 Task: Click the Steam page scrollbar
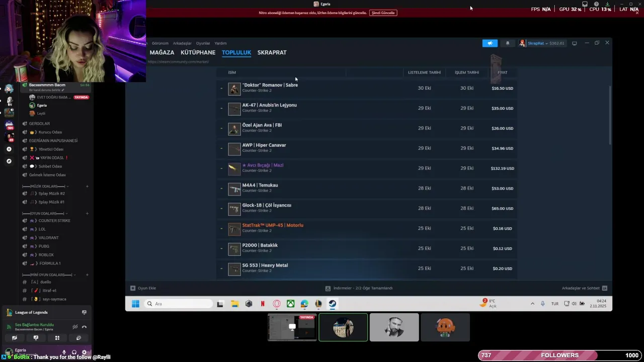coord(610,114)
